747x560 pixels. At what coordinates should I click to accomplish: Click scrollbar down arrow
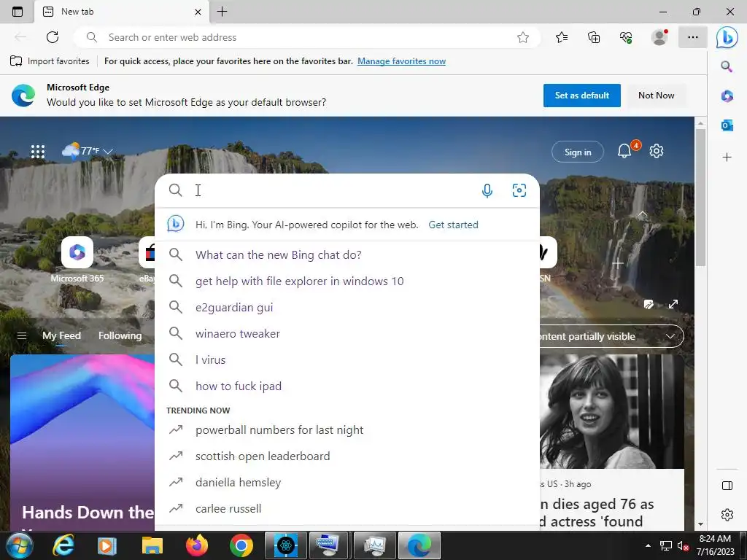click(x=700, y=524)
